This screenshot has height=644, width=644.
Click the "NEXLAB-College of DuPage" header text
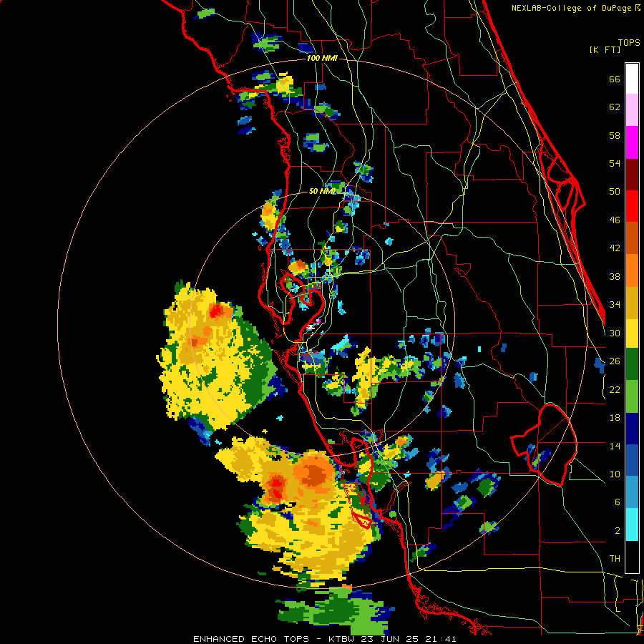572,8
